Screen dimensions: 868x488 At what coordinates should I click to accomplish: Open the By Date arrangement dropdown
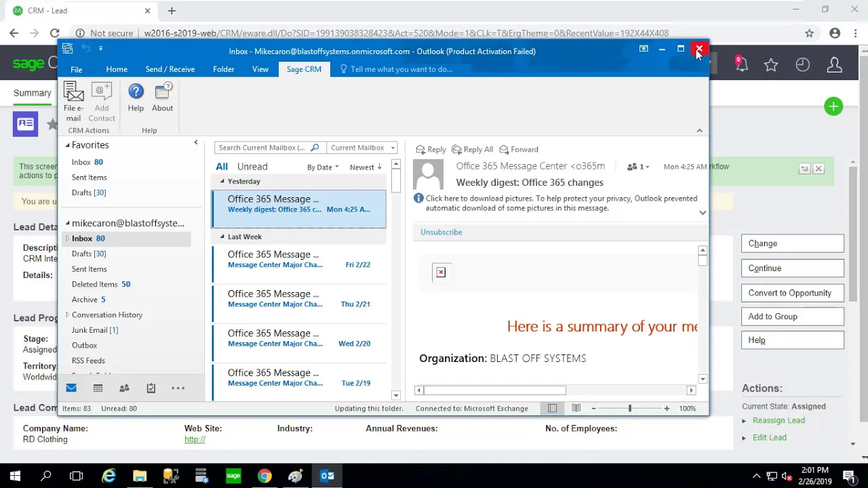coord(323,167)
